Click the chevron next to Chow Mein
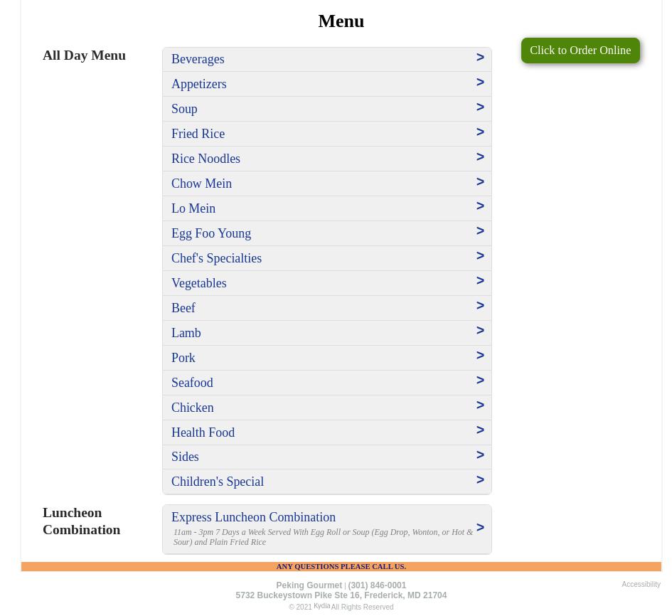Viewport: 672px width, 616px height. click(x=480, y=182)
